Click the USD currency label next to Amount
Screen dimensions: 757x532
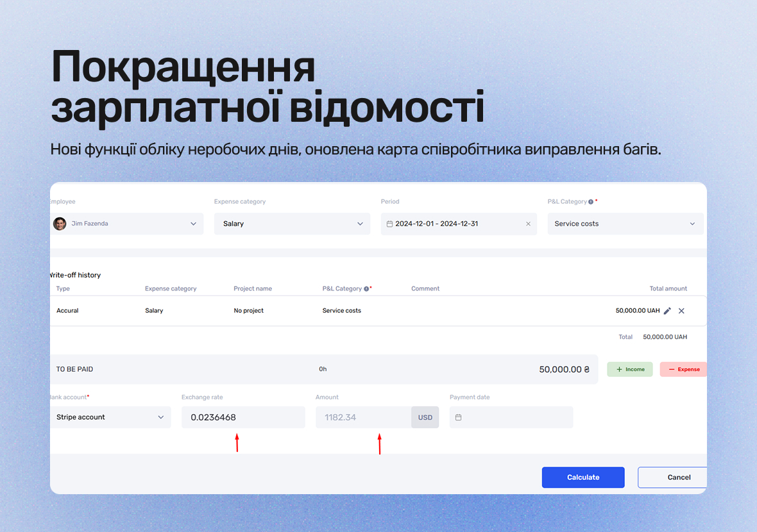[425, 417]
